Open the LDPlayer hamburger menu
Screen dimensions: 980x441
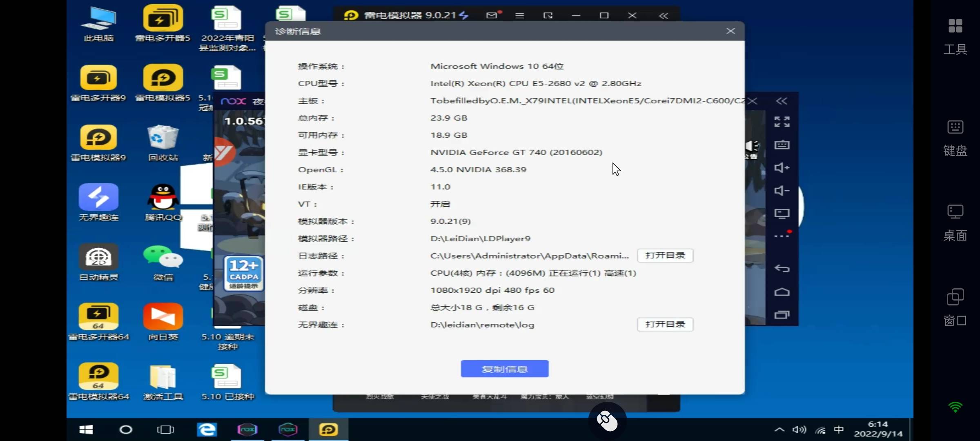[519, 16]
